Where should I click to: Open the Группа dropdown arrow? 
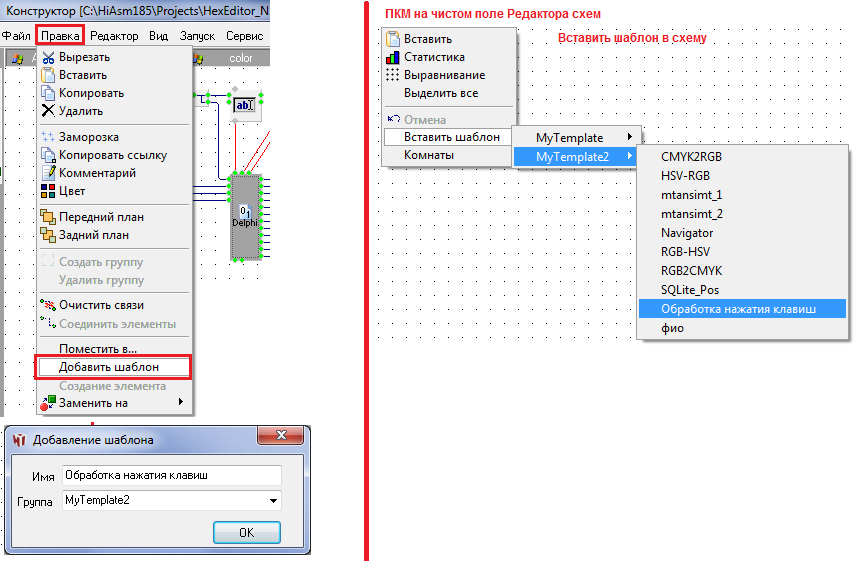[x=273, y=500]
